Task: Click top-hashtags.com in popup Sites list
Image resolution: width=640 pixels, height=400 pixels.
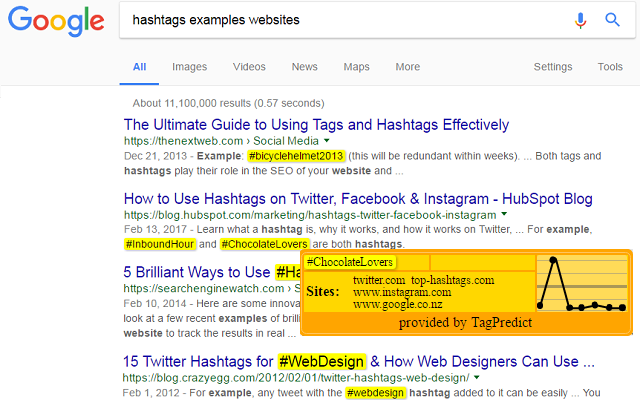Action: click(452, 280)
